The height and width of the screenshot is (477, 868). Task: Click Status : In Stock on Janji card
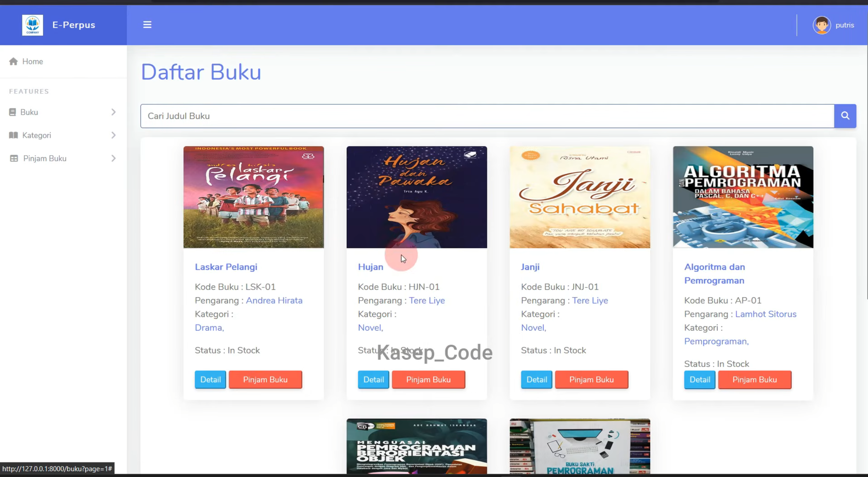(x=554, y=350)
